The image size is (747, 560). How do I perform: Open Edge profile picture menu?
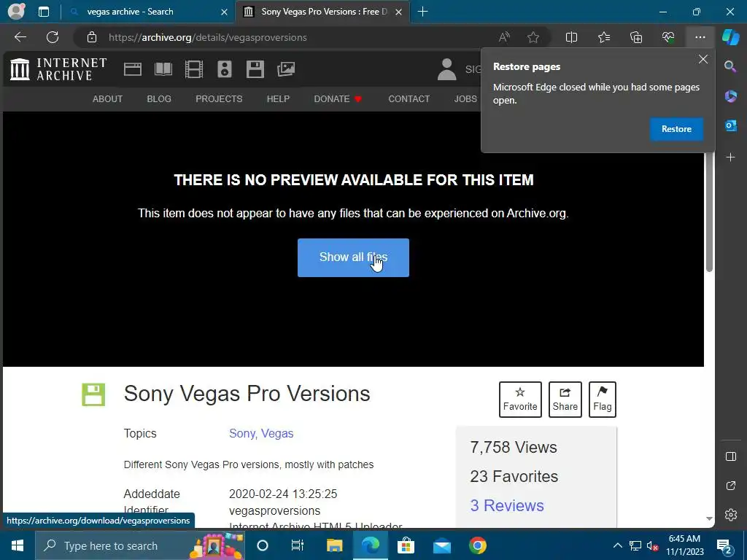pos(16,12)
